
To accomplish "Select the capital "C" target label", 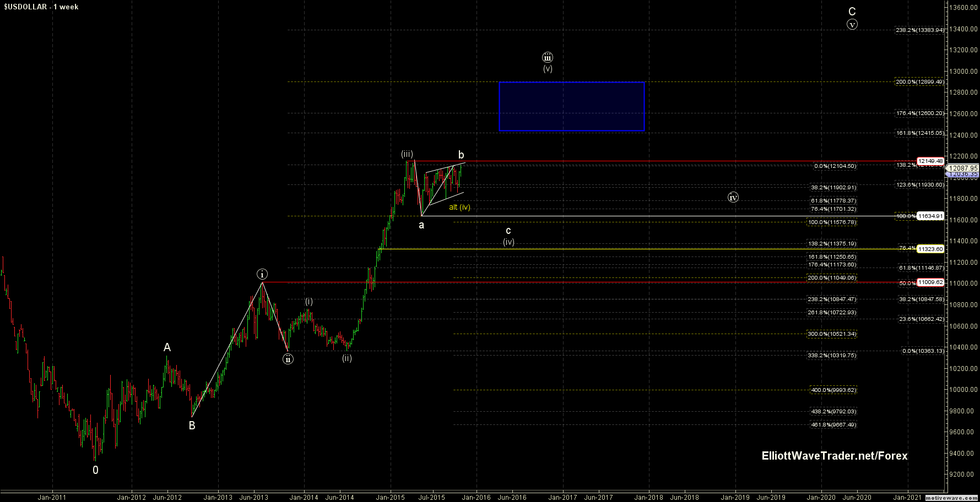I will 852,12.
